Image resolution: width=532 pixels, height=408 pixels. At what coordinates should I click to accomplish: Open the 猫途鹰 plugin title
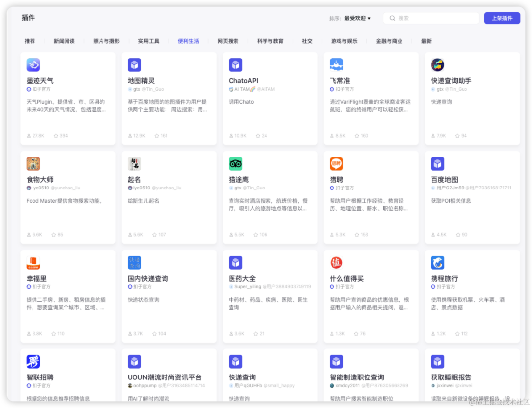pyautogui.click(x=239, y=180)
